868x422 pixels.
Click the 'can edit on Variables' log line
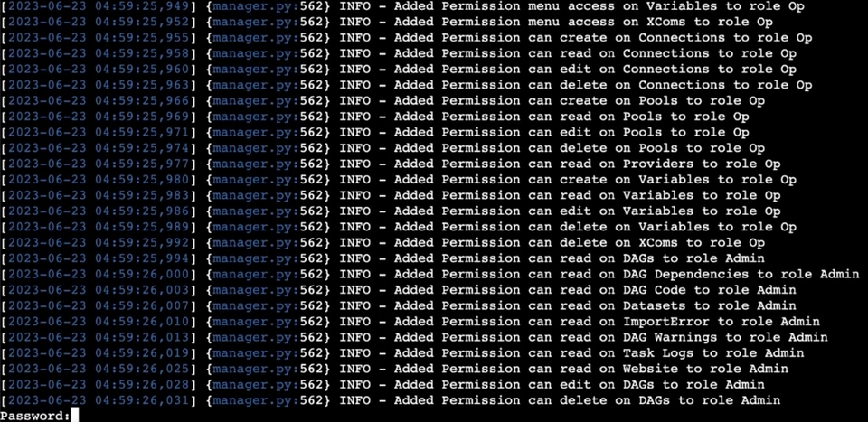tap(391, 211)
